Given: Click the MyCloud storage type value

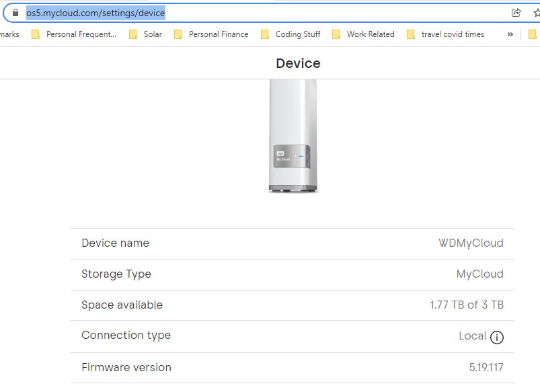Looking at the screenshot, I should click(479, 274).
